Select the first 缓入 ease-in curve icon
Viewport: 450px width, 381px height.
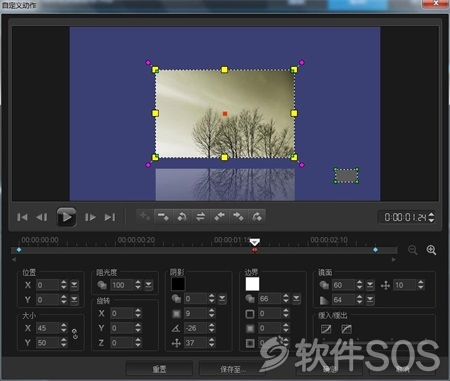(326, 329)
